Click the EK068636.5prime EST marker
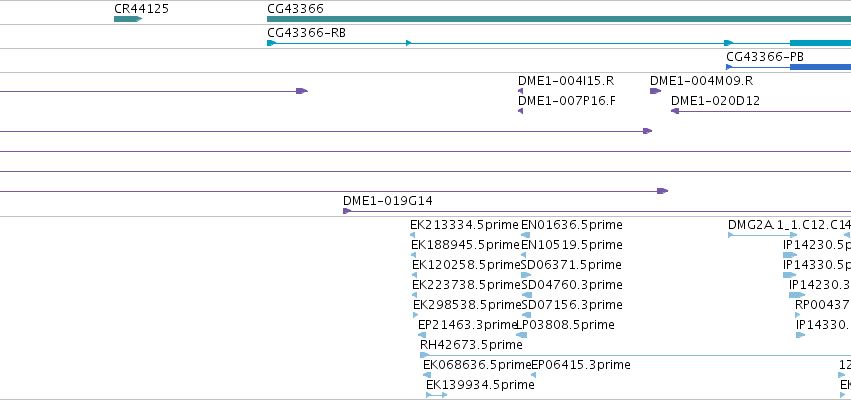 tap(427, 375)
